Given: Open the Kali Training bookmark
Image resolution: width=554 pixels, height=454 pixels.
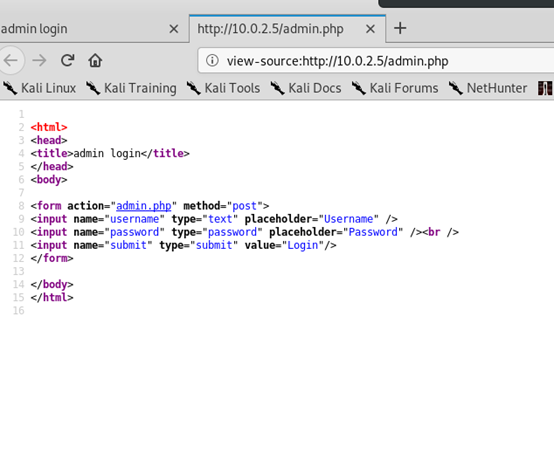Looking at the screenshot, I should coord(131,88).
